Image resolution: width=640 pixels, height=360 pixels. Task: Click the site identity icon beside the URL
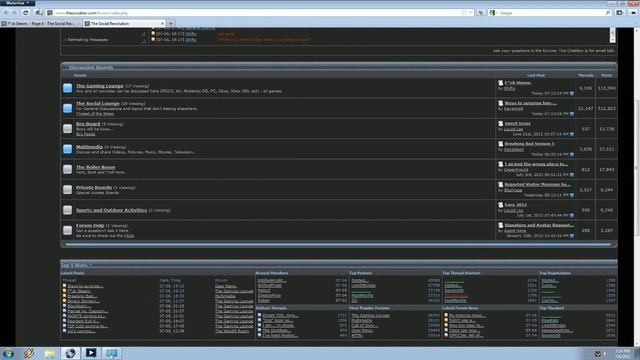tap(50, 13)
